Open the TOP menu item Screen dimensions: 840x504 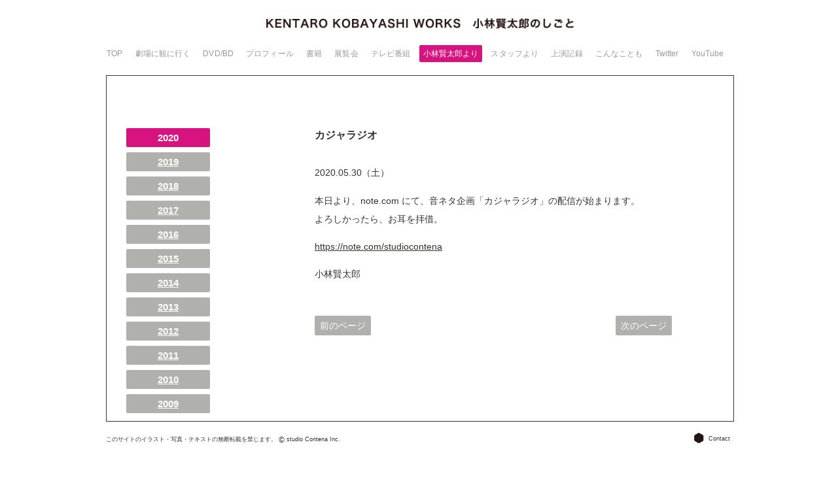tap(114, 54)
